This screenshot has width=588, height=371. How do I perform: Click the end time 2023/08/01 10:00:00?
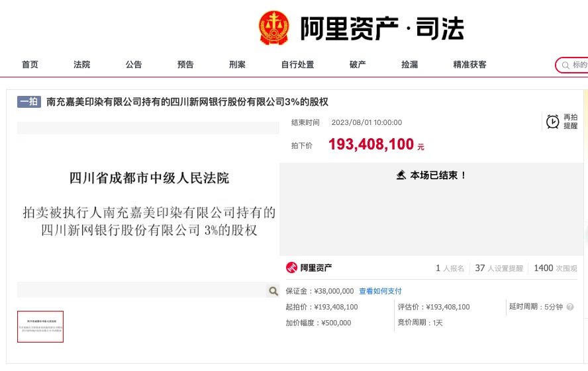[367, 122]
